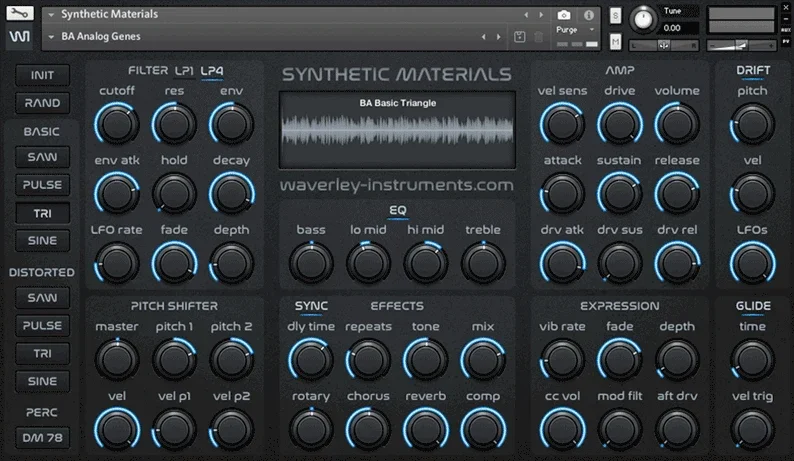
Task: Save the preset with floppy disk icon
Action: [x=520, y=36]
